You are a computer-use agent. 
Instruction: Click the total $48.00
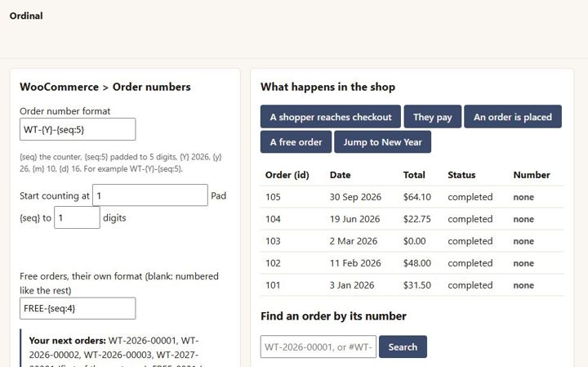coord(417,263)
